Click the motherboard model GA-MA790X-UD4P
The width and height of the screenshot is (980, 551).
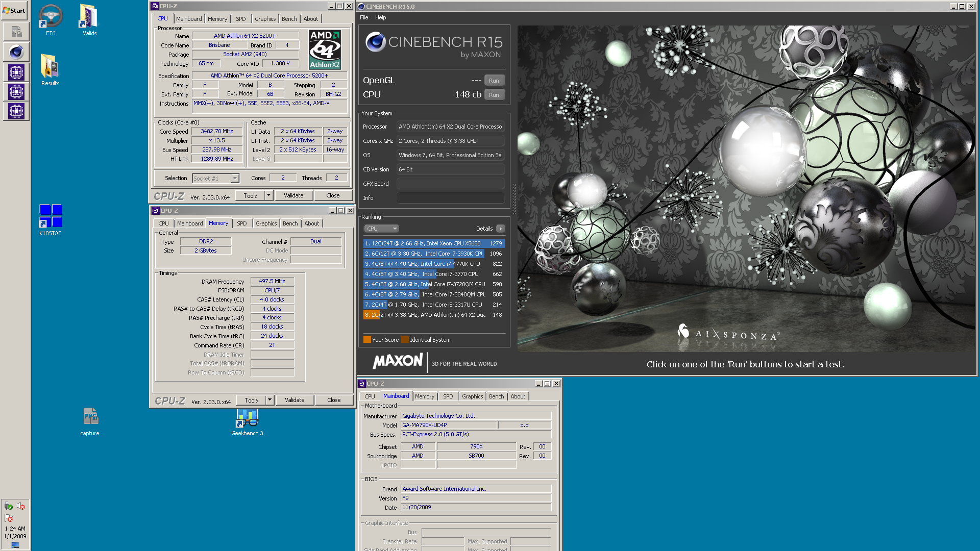448,425
